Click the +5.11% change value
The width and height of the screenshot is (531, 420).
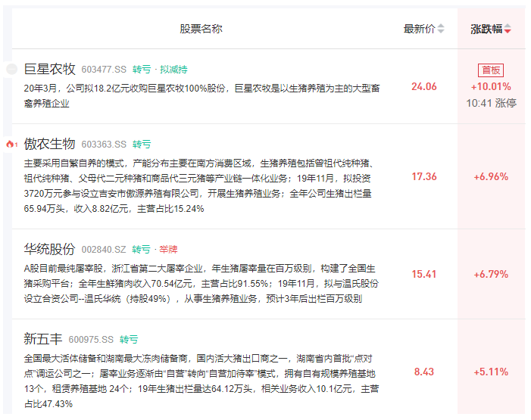click(x=491, y=372)
